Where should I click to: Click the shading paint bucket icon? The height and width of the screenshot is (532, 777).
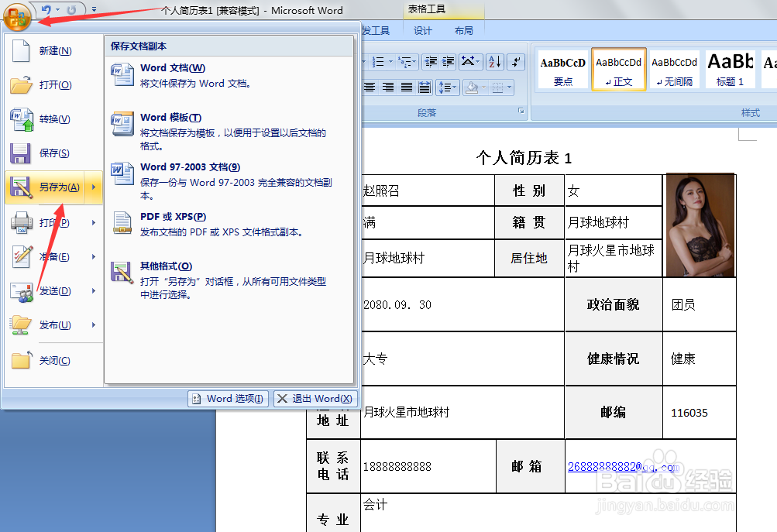click(473, 88)
